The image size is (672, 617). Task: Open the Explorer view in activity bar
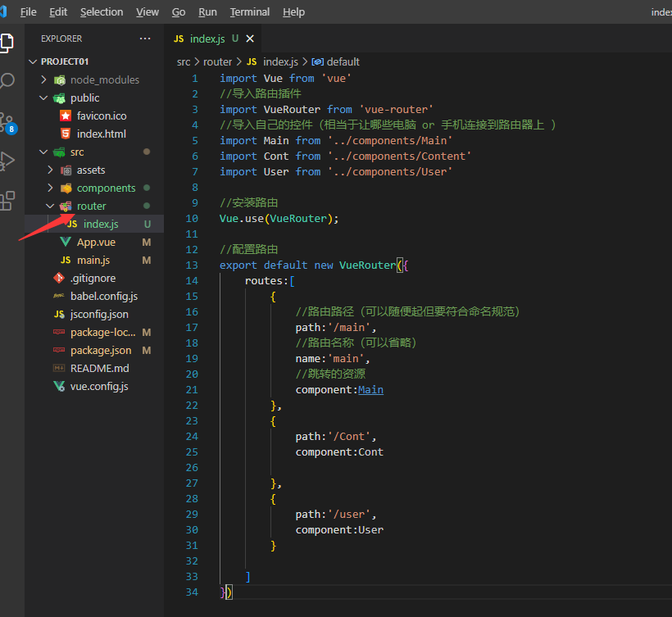(7, 43)
